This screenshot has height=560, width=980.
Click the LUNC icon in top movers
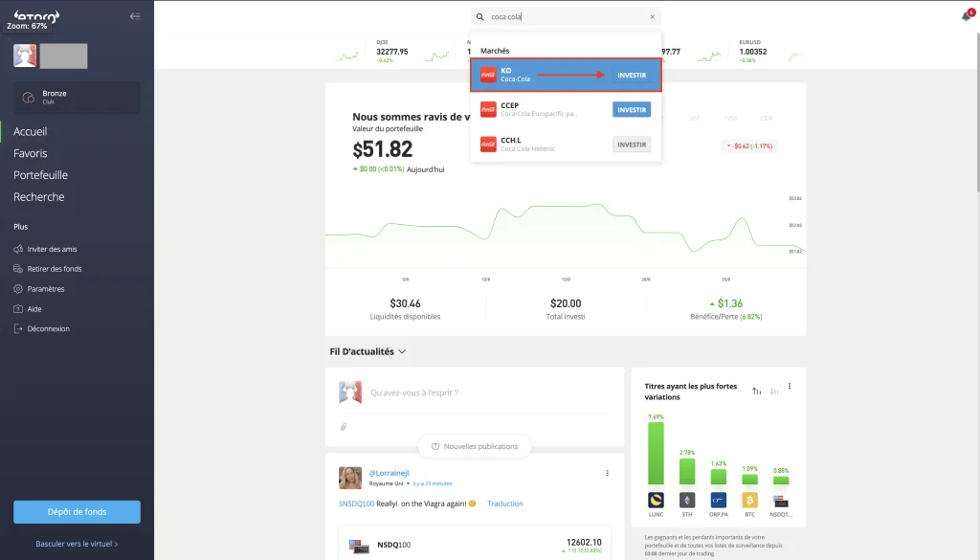656,500
